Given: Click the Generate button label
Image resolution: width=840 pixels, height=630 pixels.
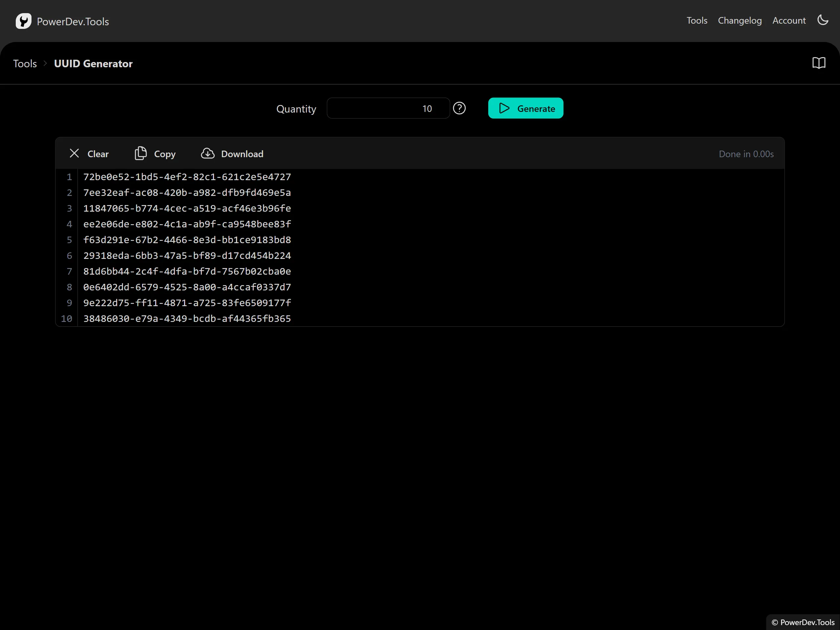Looking at the screenshot, I should pos(536,109).
